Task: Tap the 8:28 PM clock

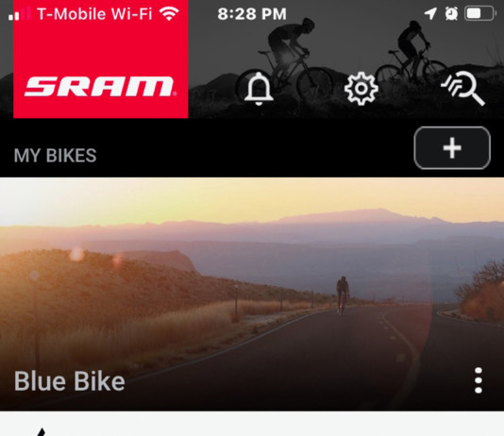Action: [252, 14]
